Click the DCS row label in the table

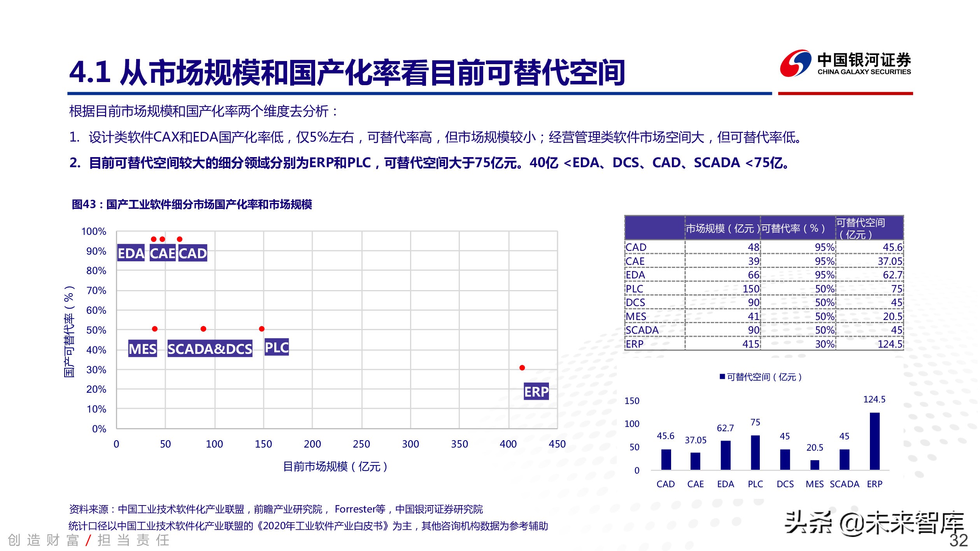pyautogui.click(x=635, y=303)
